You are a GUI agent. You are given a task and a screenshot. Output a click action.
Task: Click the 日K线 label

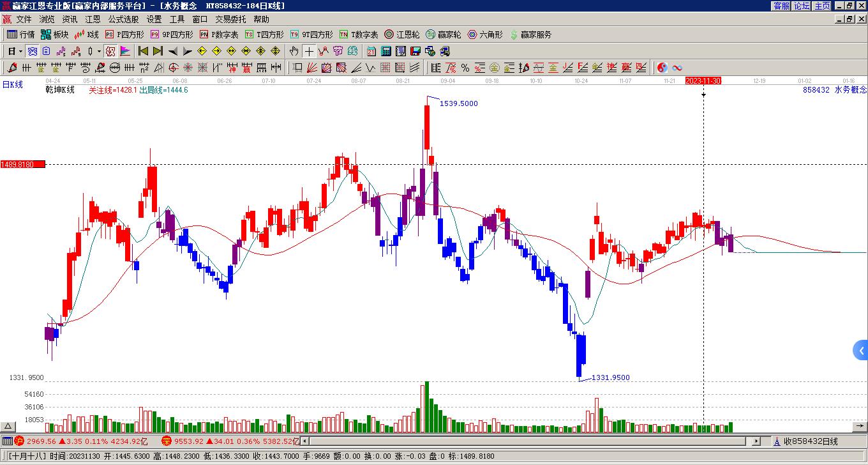13,84
